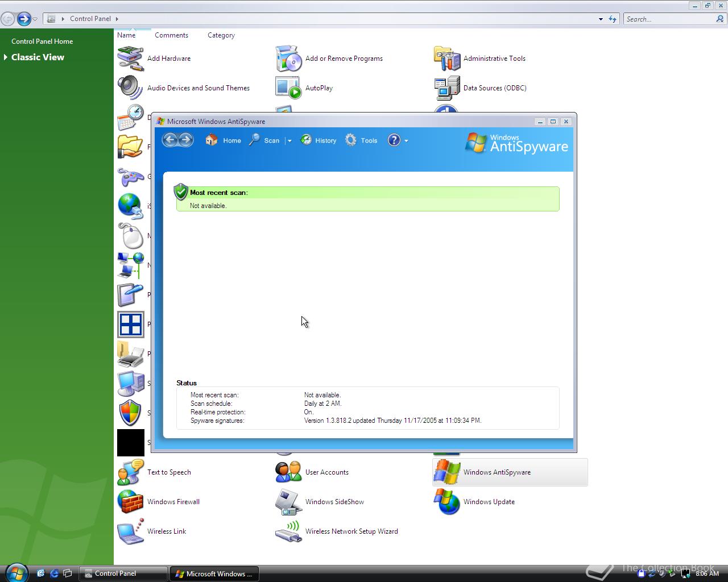728x582 pixels.
Task: Open Windows Update item
Action: pos(474,502)
